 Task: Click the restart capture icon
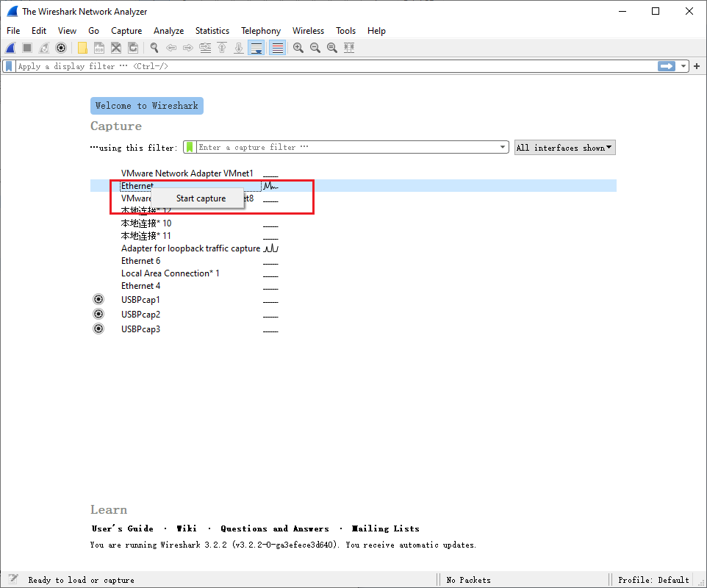pos(44,48)
